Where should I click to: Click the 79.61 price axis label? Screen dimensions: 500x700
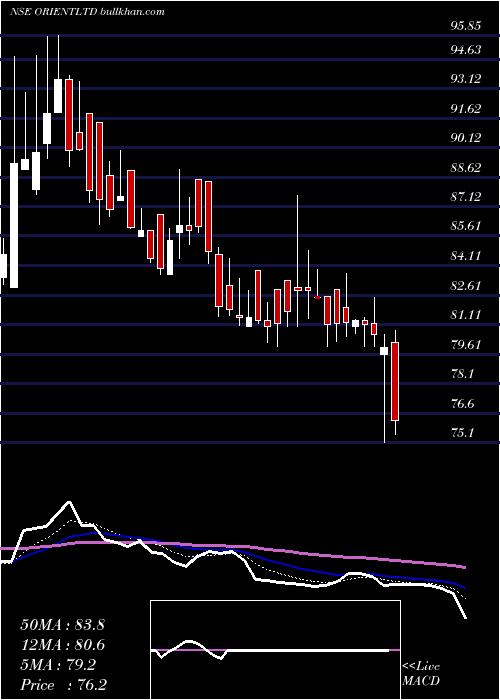click(466, 344)
